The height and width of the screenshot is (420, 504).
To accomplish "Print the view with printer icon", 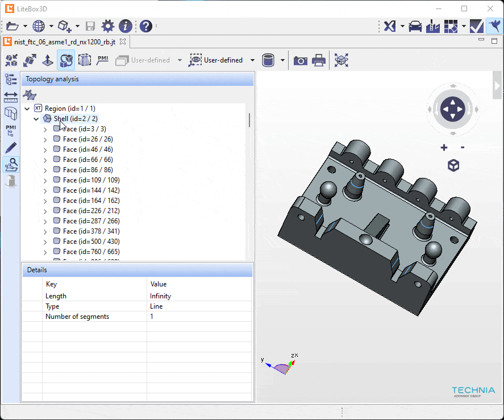I will tap(319, 60).
